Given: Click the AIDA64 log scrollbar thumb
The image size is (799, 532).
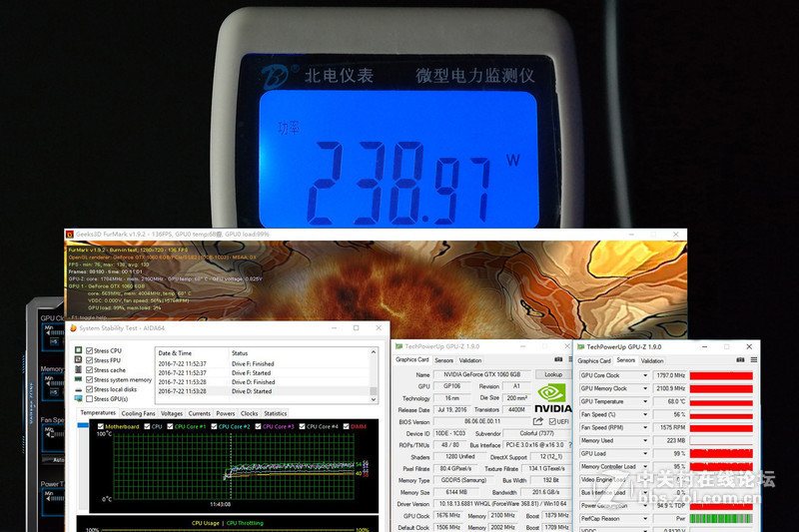Looking at the screenshot, I should click(374, 391).
